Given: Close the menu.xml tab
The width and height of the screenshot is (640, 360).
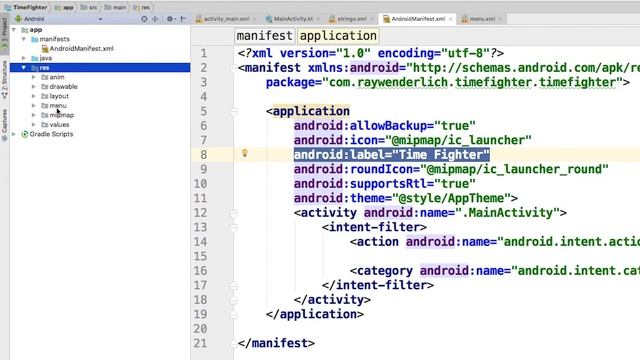Looking at the screenshot, I should pyautogui.click(x=500, y=19).
